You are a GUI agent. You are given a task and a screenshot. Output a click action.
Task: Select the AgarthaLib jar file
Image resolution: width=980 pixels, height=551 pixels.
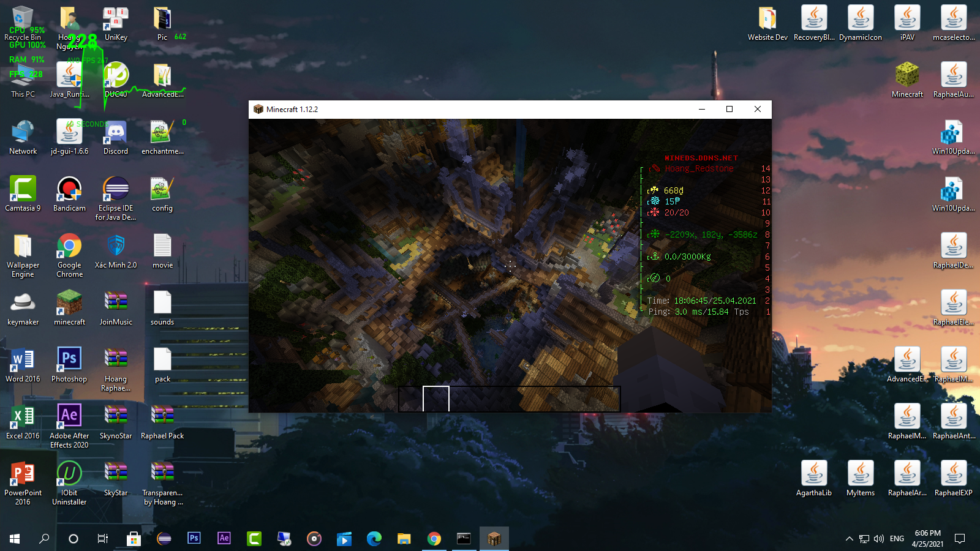click(x=814, y=479)
